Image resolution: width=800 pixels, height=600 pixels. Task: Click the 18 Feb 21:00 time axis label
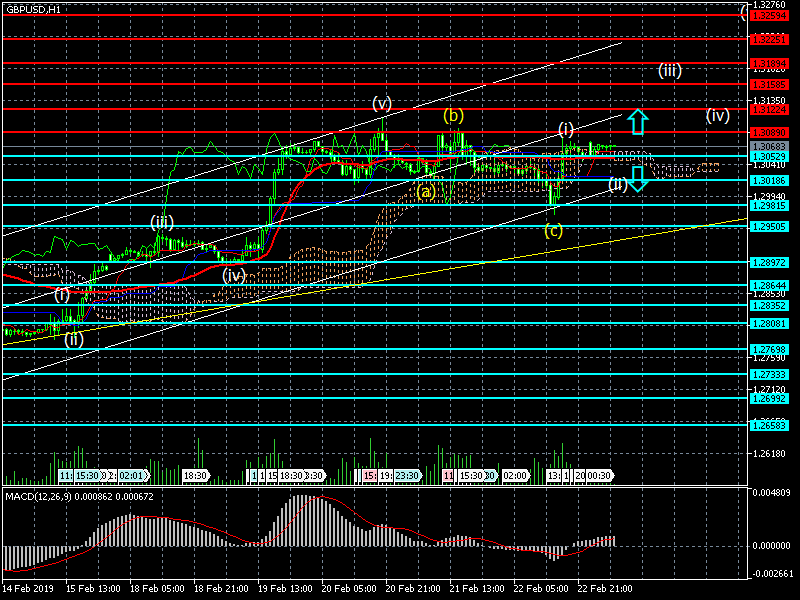coord(221,588)
